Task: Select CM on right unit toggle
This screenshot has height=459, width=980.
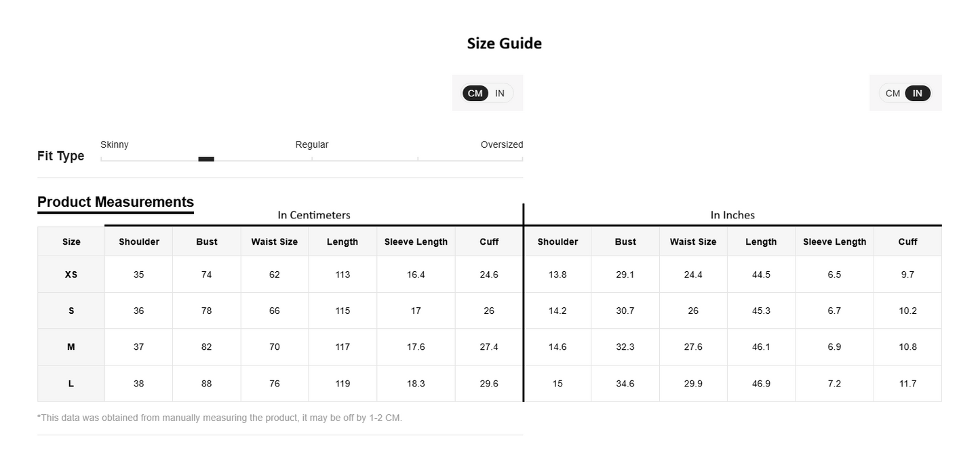Action: point(893,94)
